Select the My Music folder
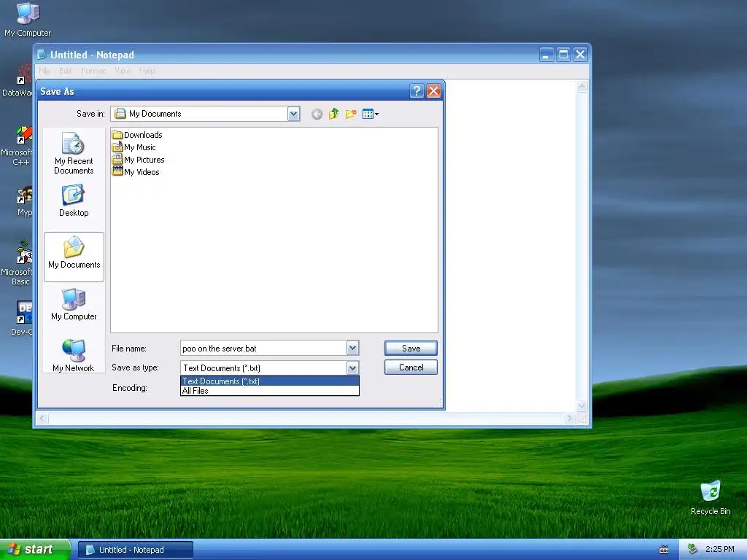This screenshot has width=747, height=560. (134, 147)
